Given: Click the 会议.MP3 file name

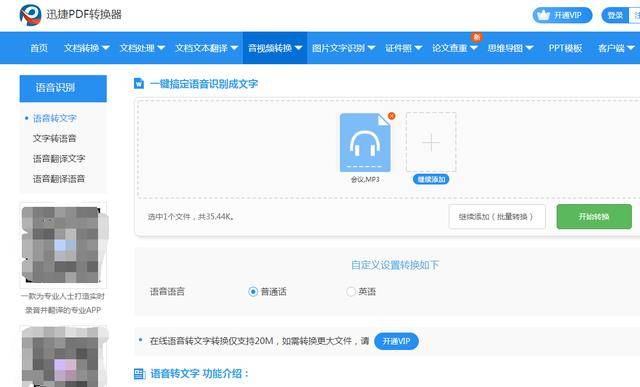Looking at the screenshot, I should pyautogui.click(x=365, y=179).
